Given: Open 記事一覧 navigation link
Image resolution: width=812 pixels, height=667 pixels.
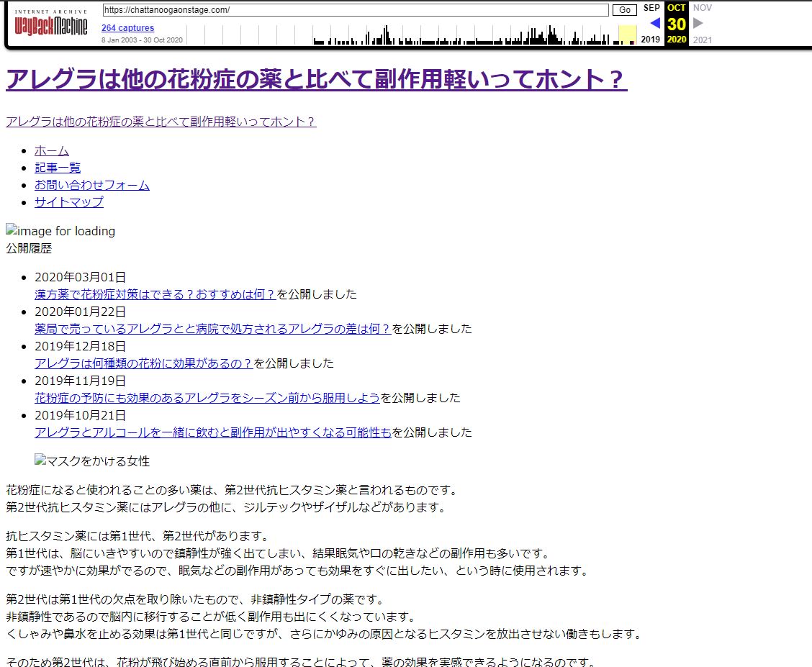Looking at the screenshot, I should pyautogui.click(x=58, y=168).
